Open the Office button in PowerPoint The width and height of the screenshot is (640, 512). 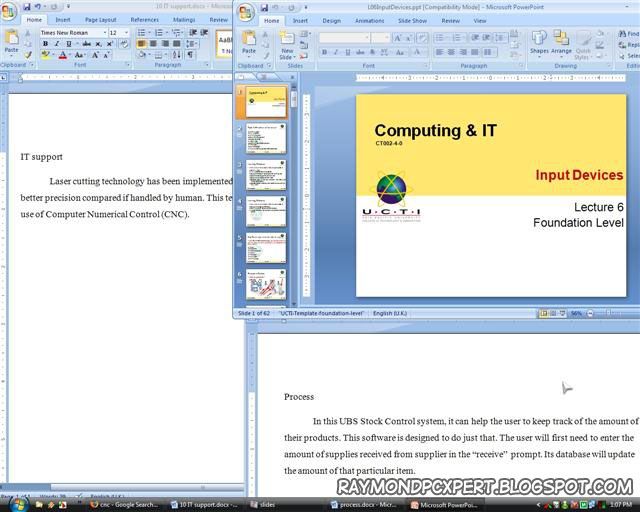[245, 12]
